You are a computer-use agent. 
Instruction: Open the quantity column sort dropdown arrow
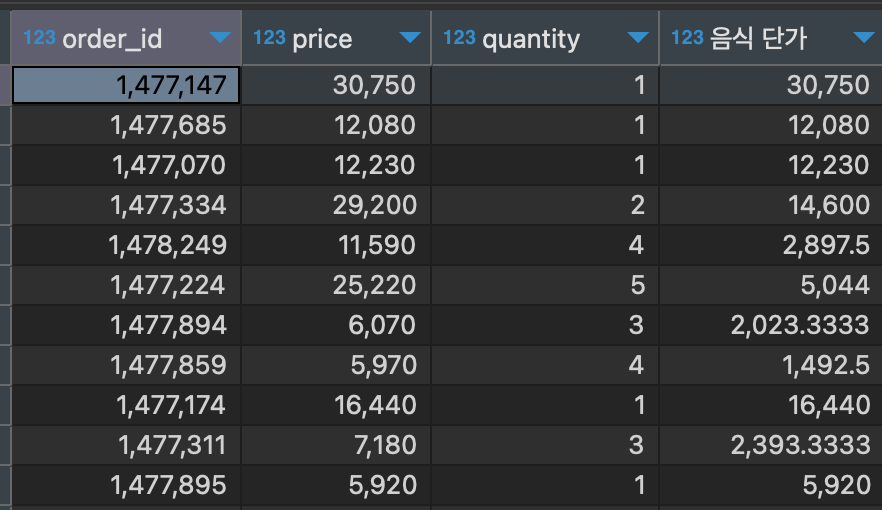click(x=638, y=38)
